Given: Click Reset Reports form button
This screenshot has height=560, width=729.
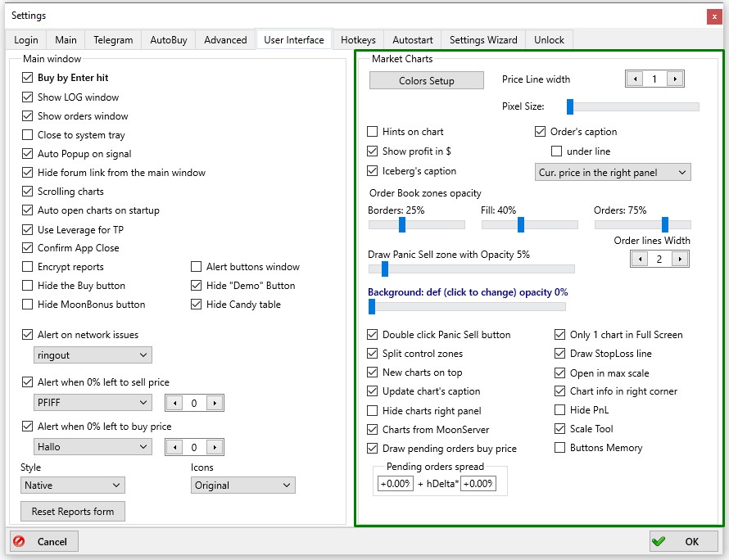Looking at the screenshot, I should coord(73,511).
